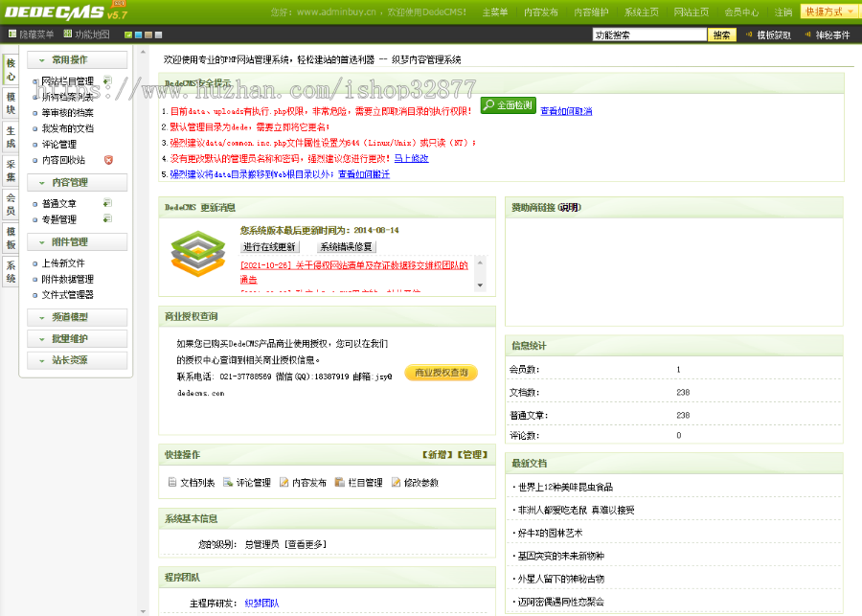Click the add icon beside 网站栏目管理
The height and width of the screenshot is (616, 862).
tap(107, 80)
